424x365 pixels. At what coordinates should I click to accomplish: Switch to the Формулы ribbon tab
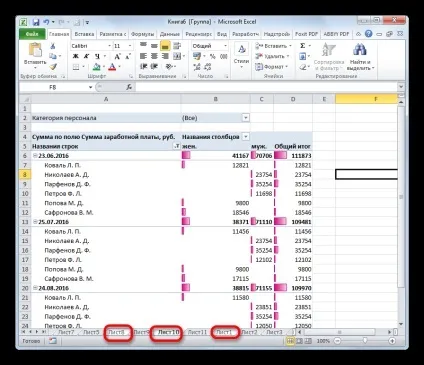point(142,34)
